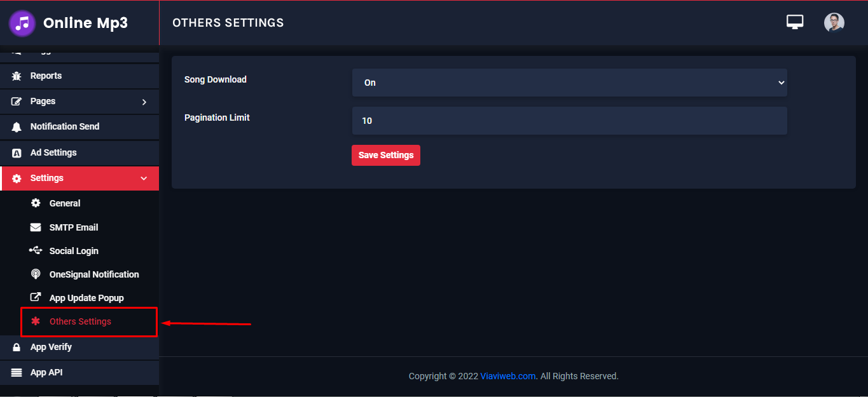Click the bug icon beside Reports
868x397 pixels.
(17, 76)
